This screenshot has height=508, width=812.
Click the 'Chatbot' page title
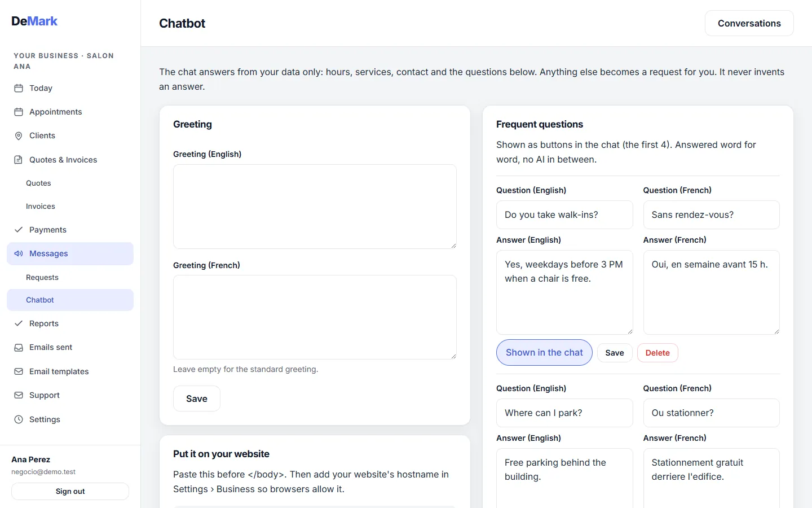182,23
